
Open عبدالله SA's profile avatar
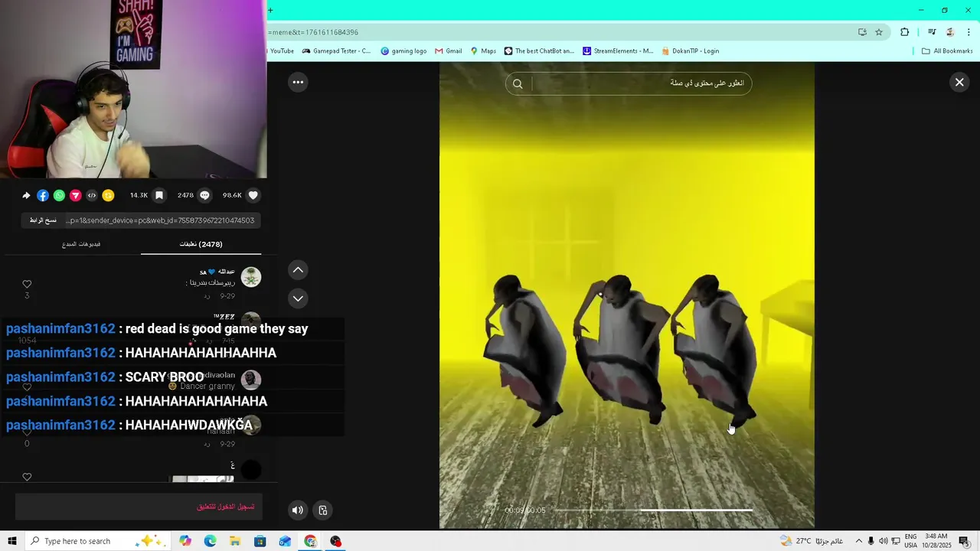click(x=251, y=277)
